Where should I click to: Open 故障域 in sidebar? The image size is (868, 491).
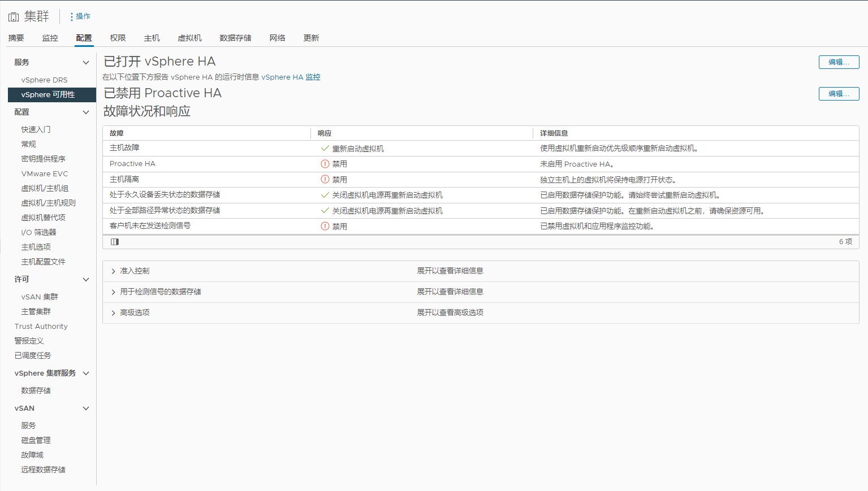point(32,455)
